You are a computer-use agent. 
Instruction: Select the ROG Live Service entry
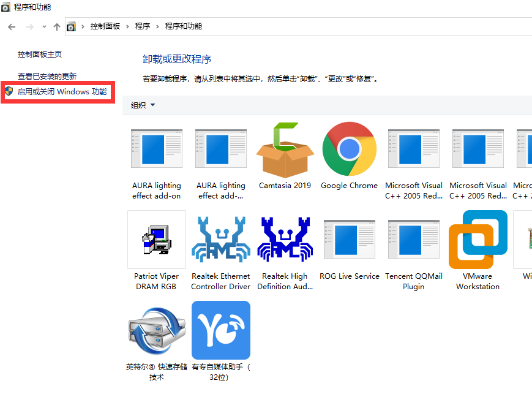pyautogui.click(x=349, y=240)
